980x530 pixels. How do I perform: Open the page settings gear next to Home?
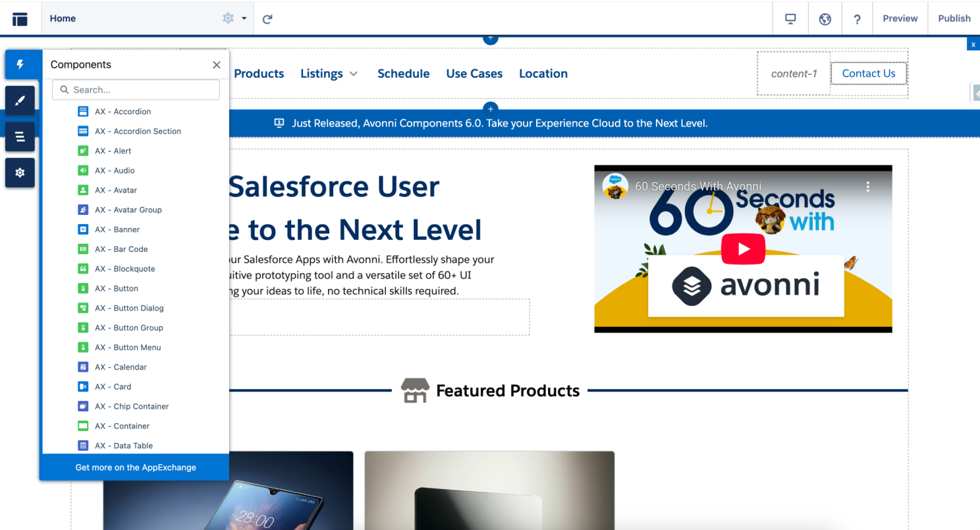click(x=228, y=18)
